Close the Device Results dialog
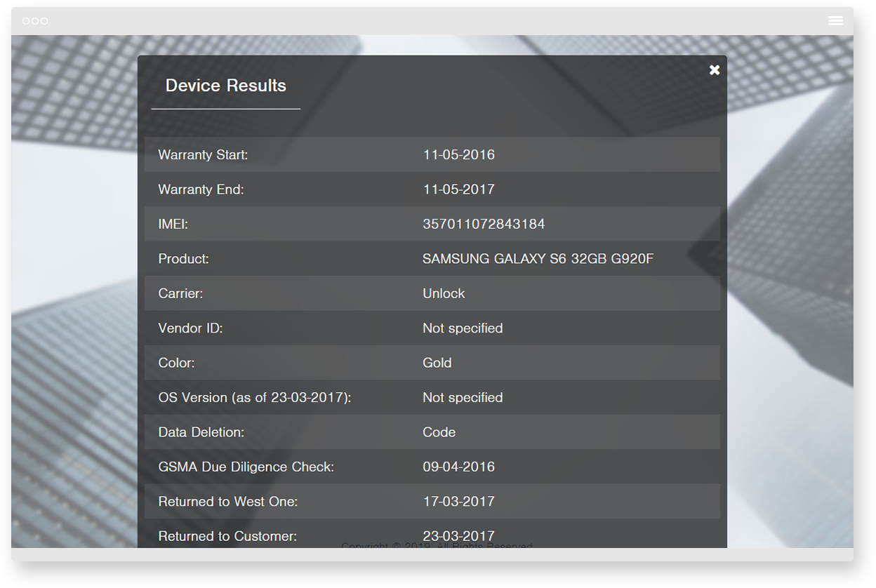Image resolution: width=876 pixels, height=588 pixels. [x=714, y=70]
